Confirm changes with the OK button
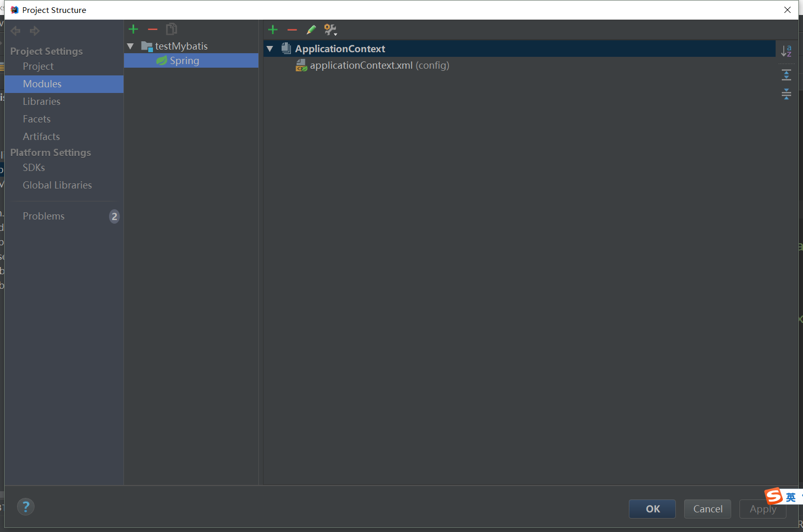The image size is (803, 532). point(652,509)
